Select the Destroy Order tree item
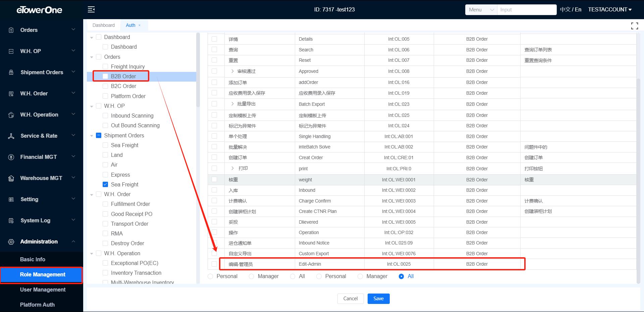644x312 pixels. [127, 243]
